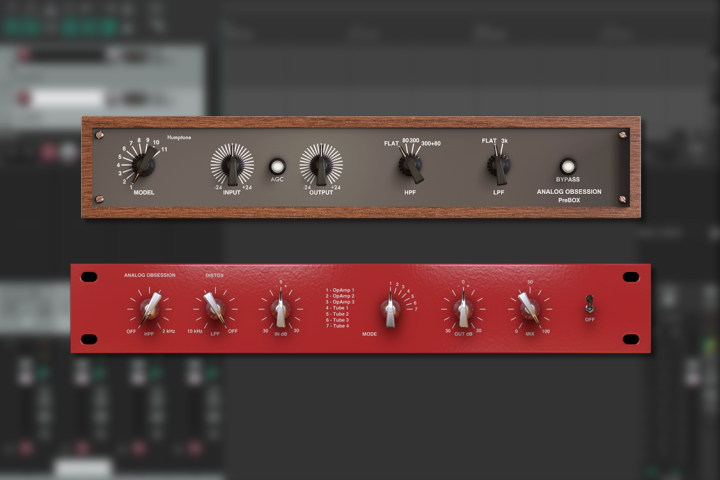720x480 pixels.
Task: Click the HPF knob on Distox
Action: (x=150, y=307)
